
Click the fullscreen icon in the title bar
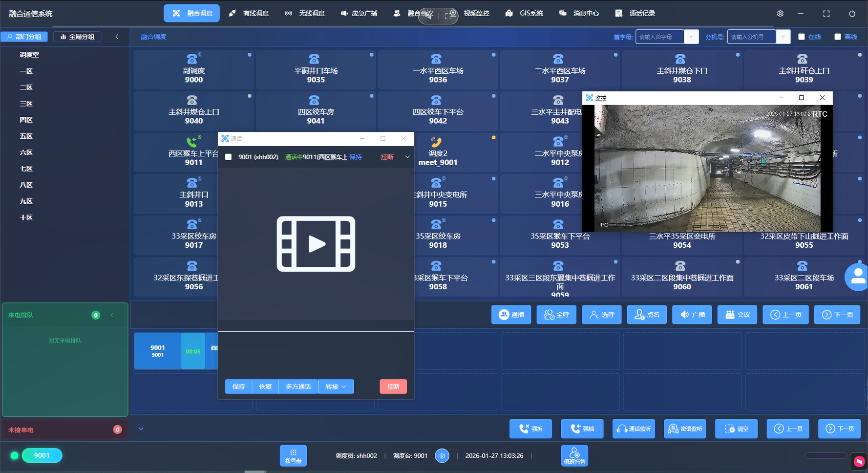pos(826,14)
